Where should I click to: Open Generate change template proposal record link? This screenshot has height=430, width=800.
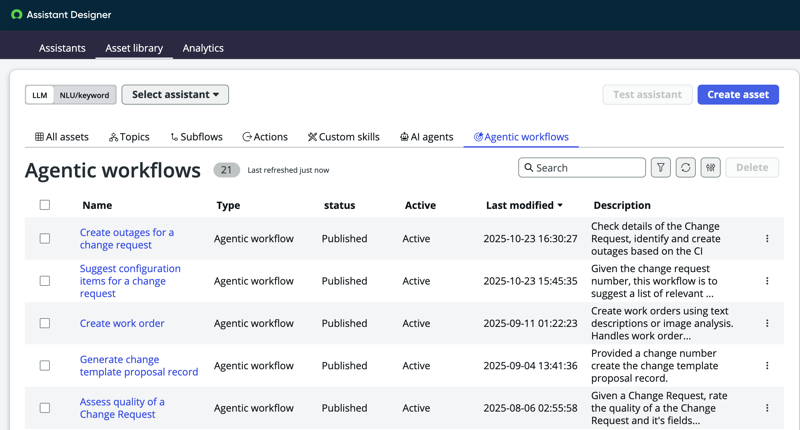[x=139, y=365]
